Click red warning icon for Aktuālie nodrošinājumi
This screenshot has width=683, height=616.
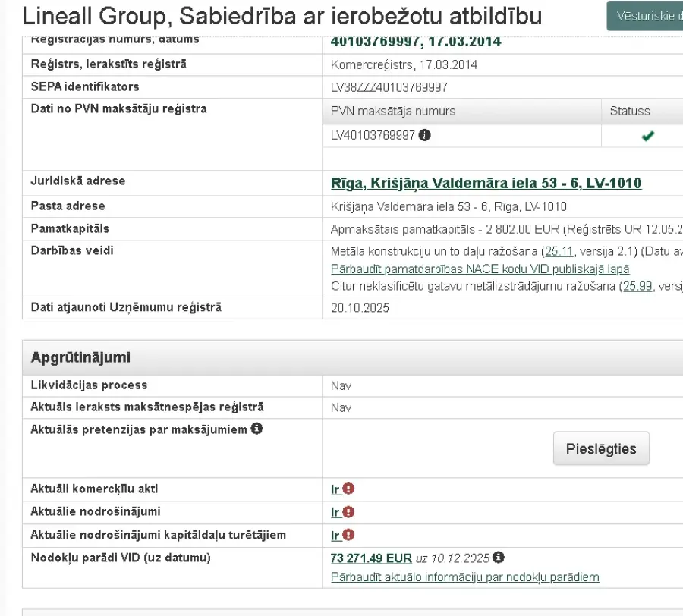(348, 512)
